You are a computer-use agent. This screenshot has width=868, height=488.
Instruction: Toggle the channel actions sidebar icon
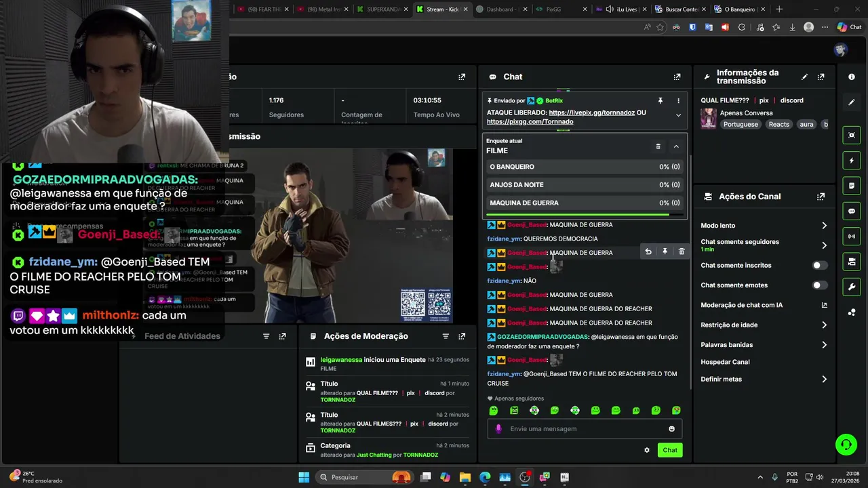852,262
